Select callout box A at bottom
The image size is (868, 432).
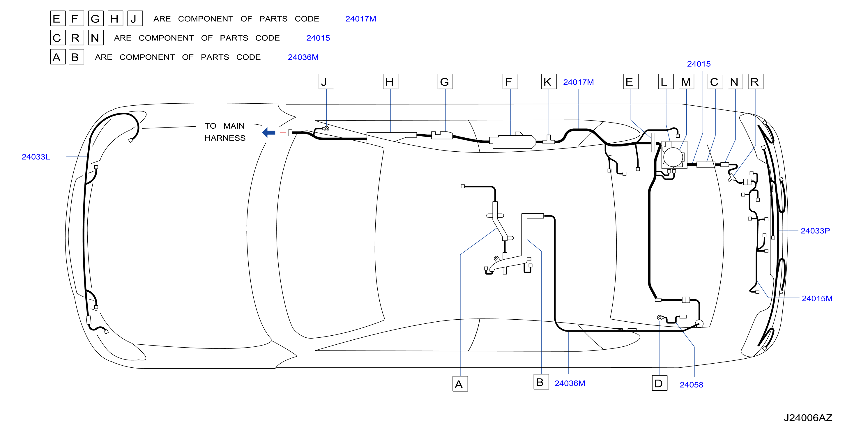pyautogui.click(x=460, y=384)
